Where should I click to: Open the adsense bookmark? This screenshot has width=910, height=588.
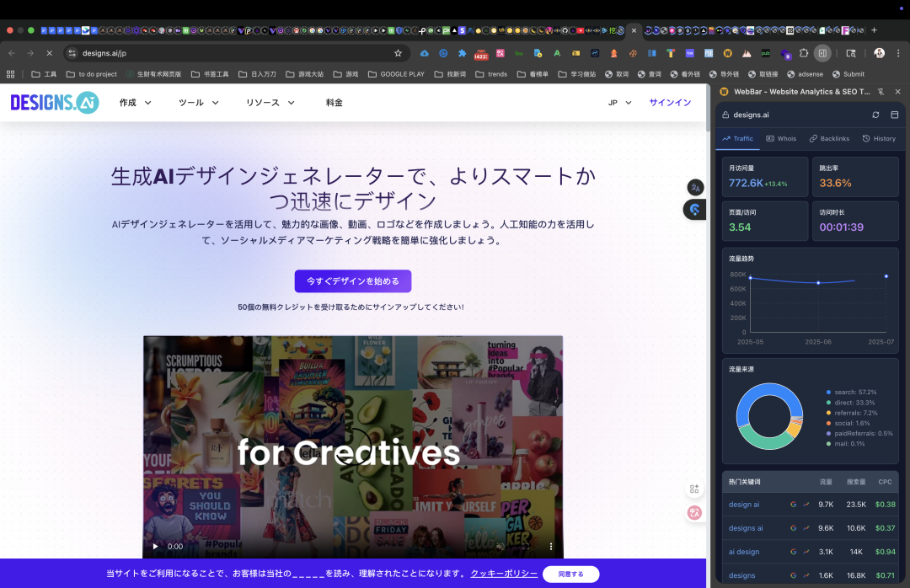tap(805, 74)
